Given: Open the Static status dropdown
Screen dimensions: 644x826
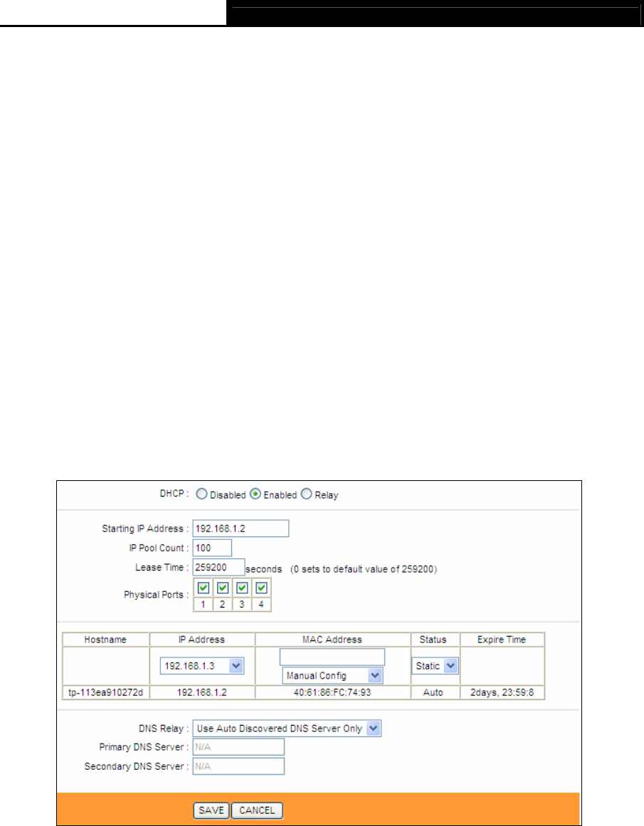Looking at the screenshot, I should (435, 666).
